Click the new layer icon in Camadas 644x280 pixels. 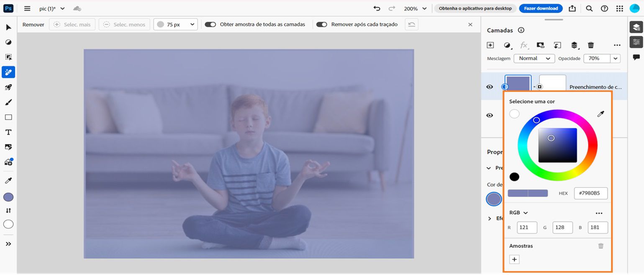pos(490,45)
